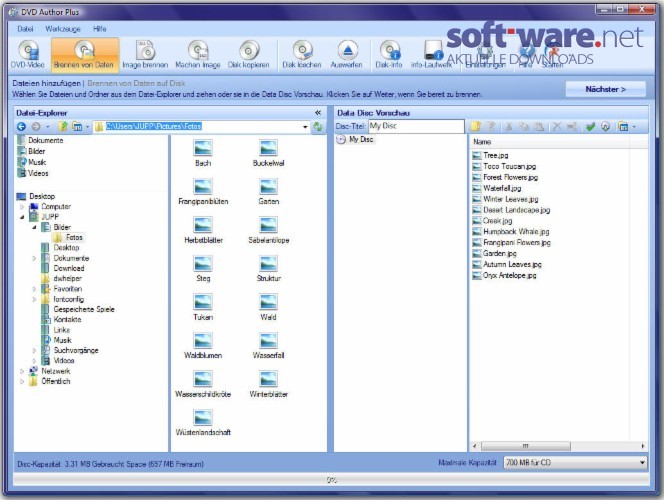Image resolution: width=664 pixels, height=500 pixels.
Task: Open the Data Disc view dropdown arrow
Action: 634,127
